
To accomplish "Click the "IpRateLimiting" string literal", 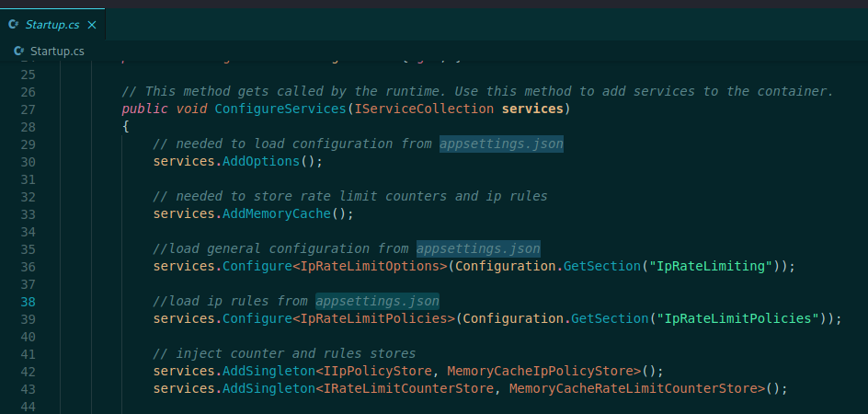I will click(711, 267).
